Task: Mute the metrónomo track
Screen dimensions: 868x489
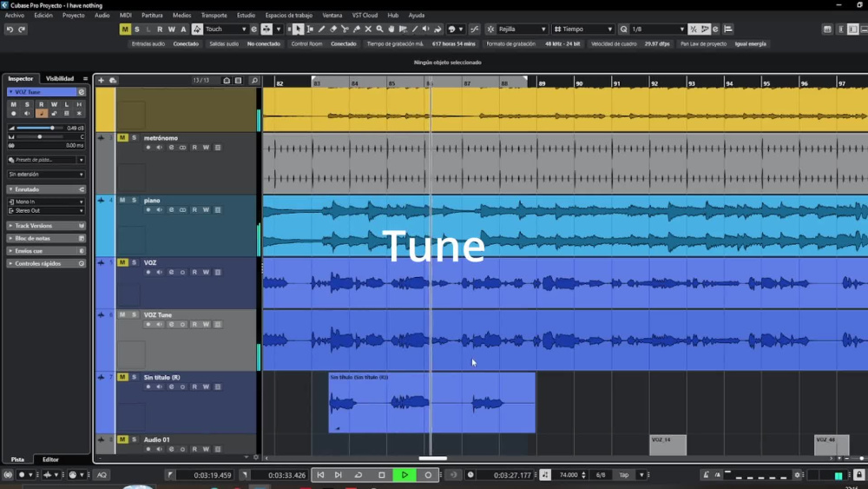Action: [x=122, y=138]
